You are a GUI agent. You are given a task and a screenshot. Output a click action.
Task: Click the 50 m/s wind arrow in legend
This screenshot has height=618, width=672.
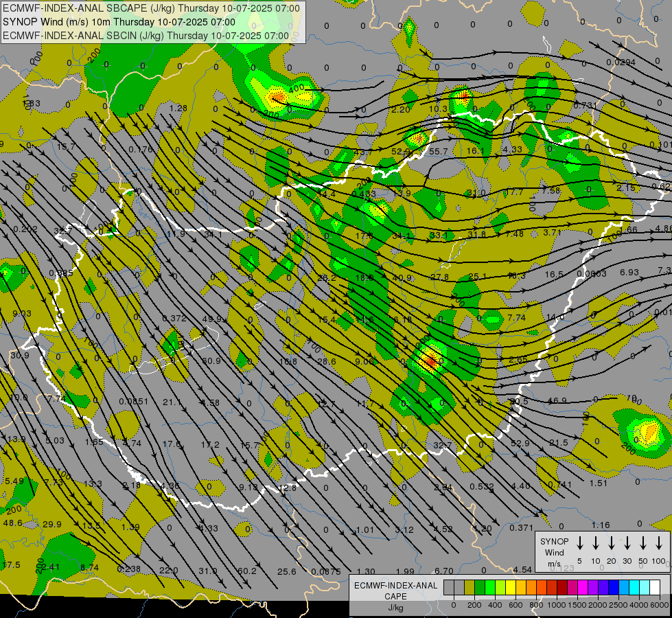point(643,542)
